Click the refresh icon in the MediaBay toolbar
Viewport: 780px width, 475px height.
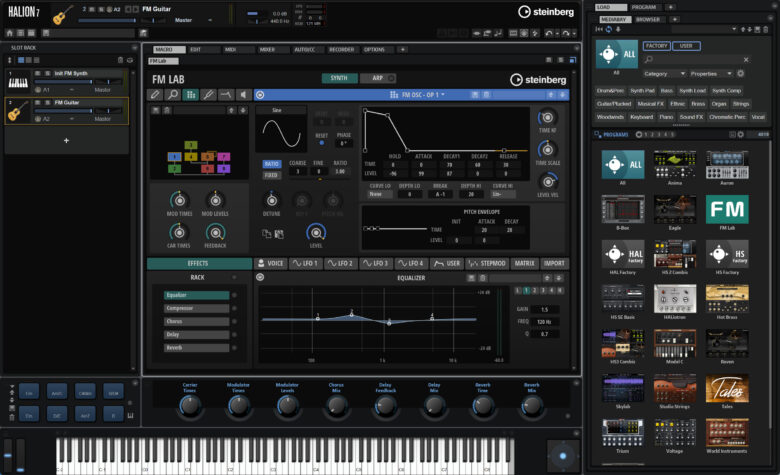click(x=609, y=29)
